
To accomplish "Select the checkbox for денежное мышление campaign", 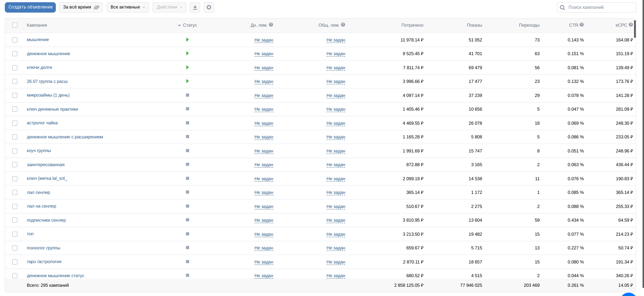I will [15, 54].
